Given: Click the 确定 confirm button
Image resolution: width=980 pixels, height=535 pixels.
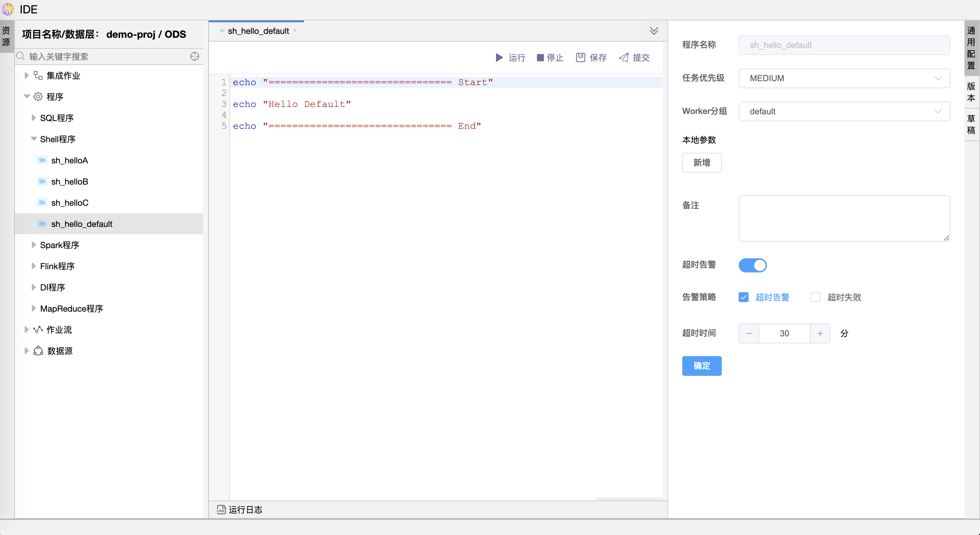Looking at the screenshot, I should point(702,366).
